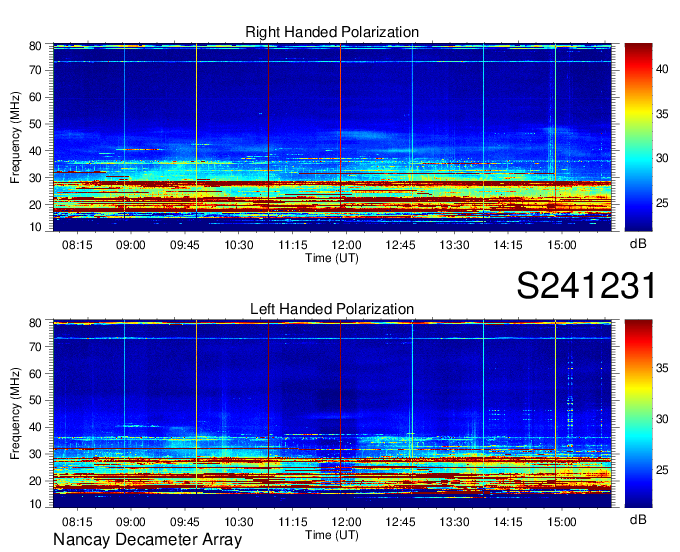Screen dimensions: 680x552
Task: Click the '11:15' tick of Right Handed plot
Action: pyautogui.click(x=293, y=245)
